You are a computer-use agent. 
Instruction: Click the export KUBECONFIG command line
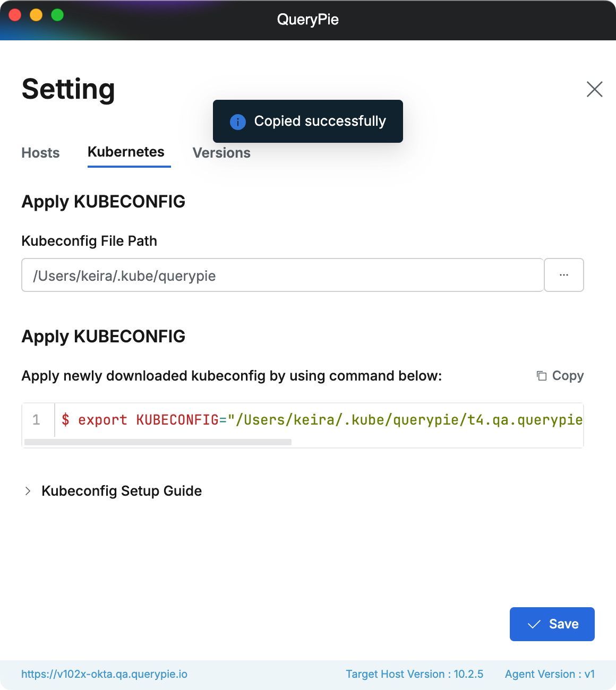[x=322, y=420]
